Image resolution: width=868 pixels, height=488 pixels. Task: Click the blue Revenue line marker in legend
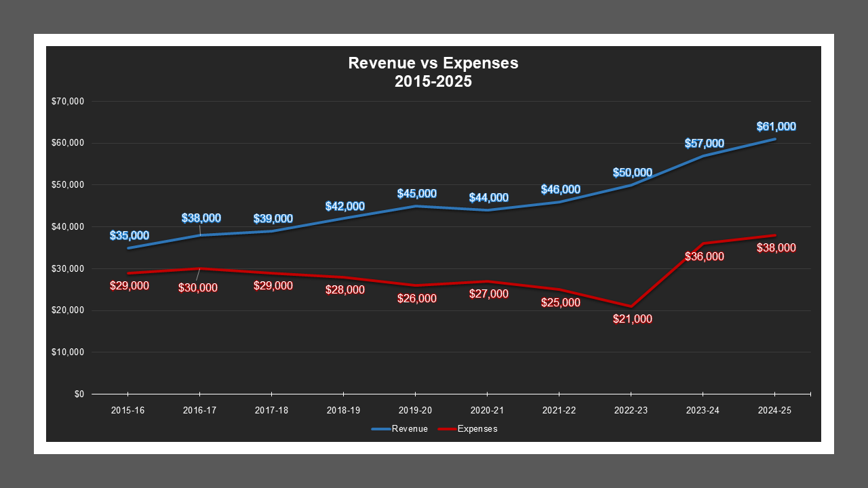[380, 428]
